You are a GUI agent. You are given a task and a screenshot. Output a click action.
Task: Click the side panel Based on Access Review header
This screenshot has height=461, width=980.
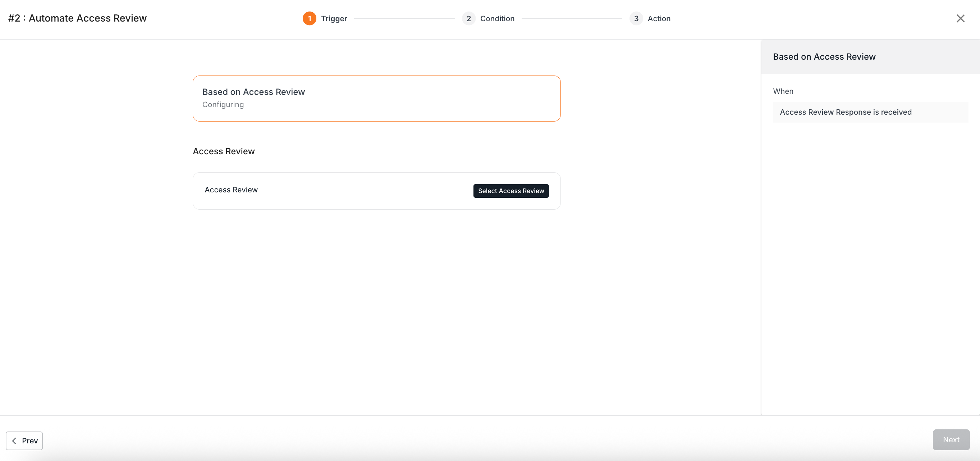[824, 56]
